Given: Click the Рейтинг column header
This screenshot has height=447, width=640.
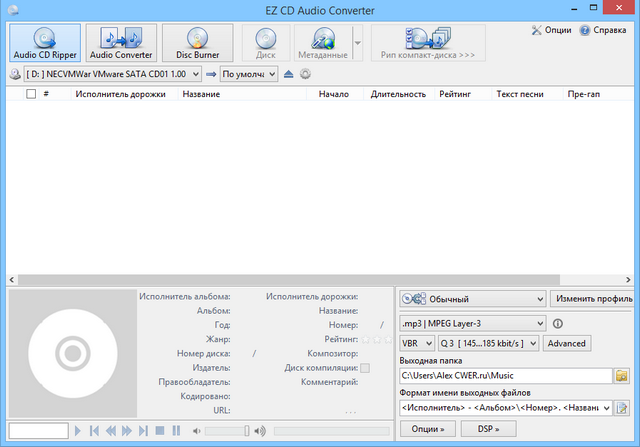Looking at the screenshot, I should 463,94.
